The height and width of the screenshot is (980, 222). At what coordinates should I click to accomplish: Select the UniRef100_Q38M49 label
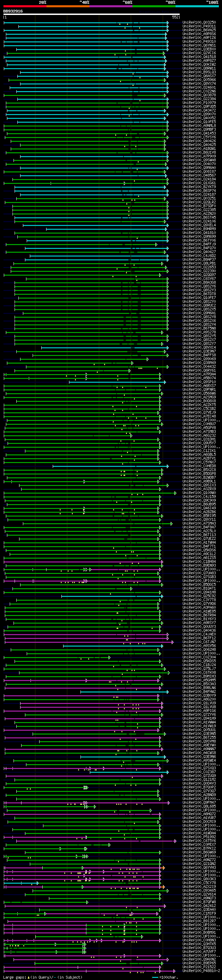click(x=199, y=363)
